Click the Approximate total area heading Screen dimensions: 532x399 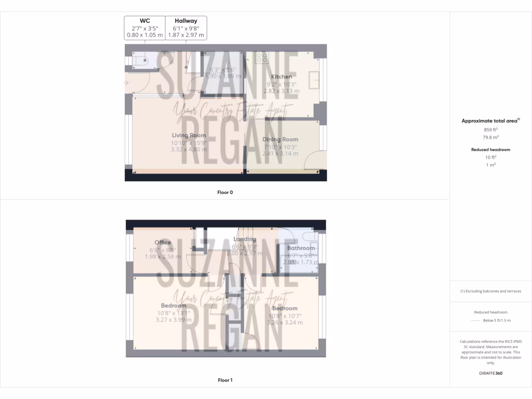[490, 121]
